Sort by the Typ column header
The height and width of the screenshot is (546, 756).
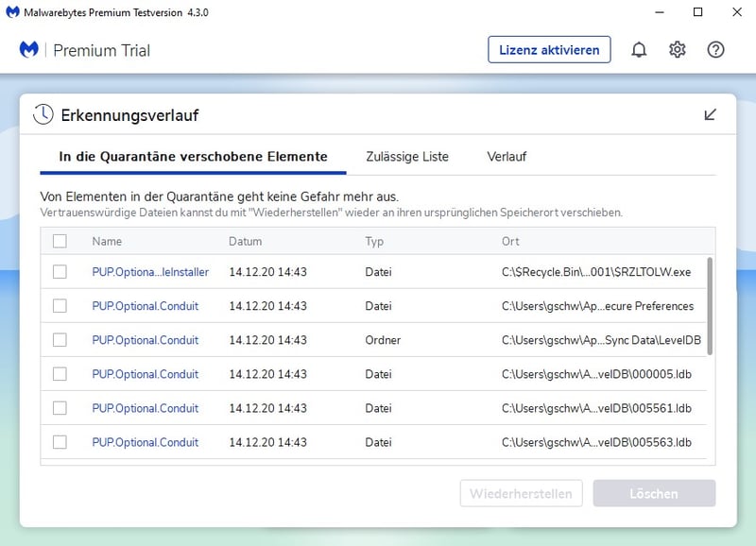[x=374, y=241]
